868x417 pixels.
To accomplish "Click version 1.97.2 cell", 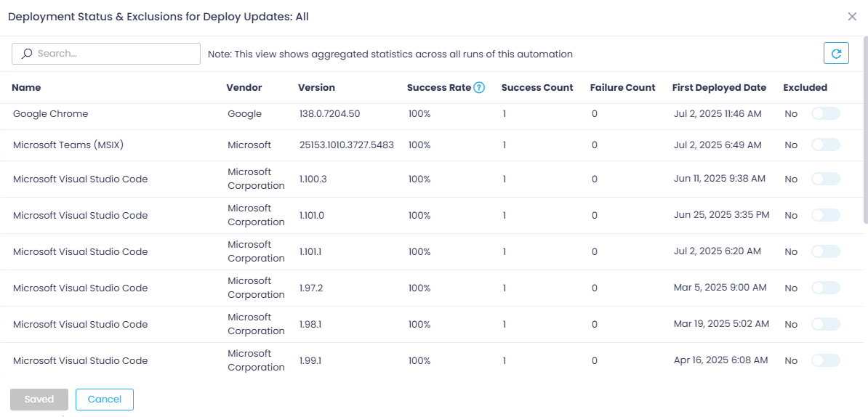I will pos(311,288).
